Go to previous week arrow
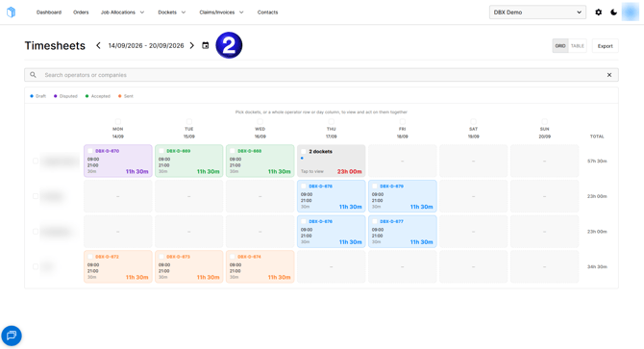 tap(98, 45)
